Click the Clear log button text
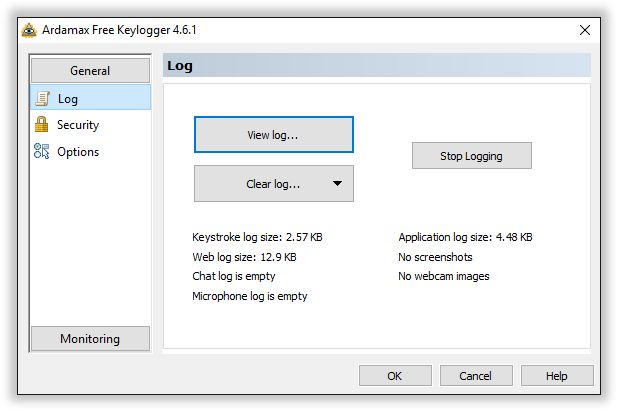The width and height of the screenshot is (618, 412). point(273,184)
